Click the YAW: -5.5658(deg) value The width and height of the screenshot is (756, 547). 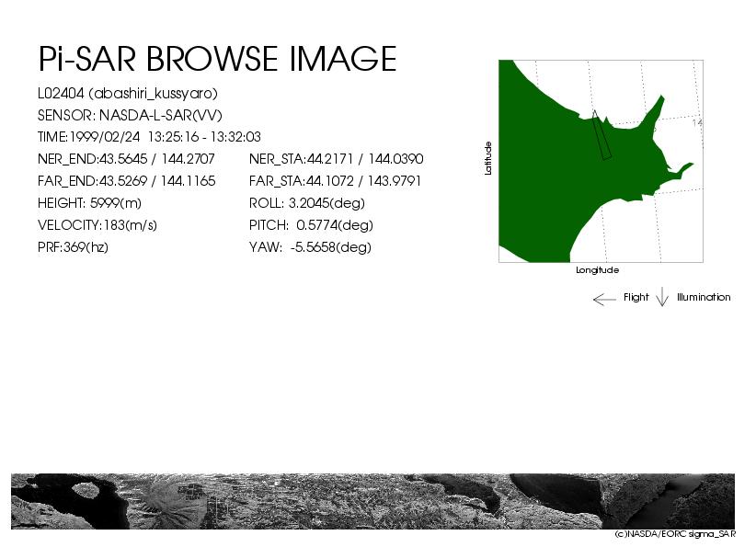coord(310,247)
